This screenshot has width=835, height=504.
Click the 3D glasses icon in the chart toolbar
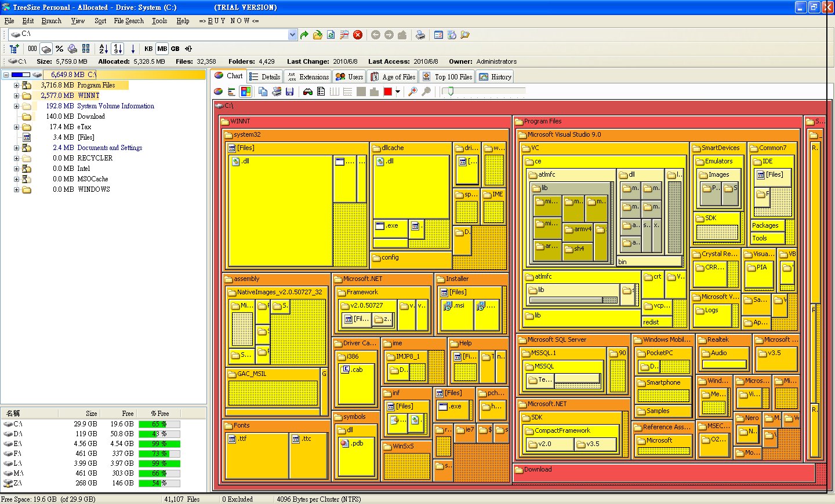308,92
